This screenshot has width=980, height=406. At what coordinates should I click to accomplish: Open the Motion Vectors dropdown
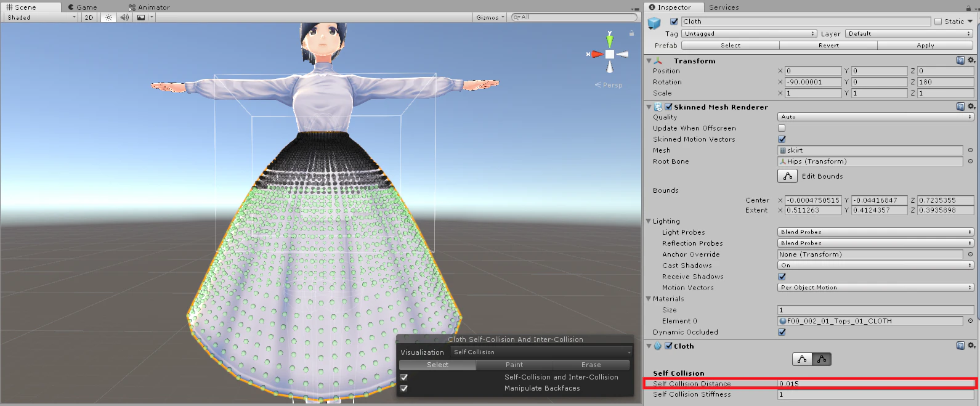click(x=875, y=288)
